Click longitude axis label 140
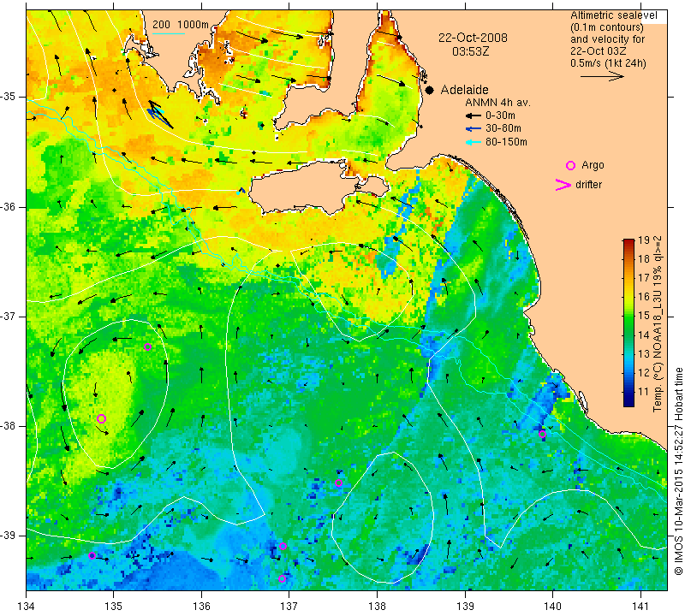 [x=552, y=607]
